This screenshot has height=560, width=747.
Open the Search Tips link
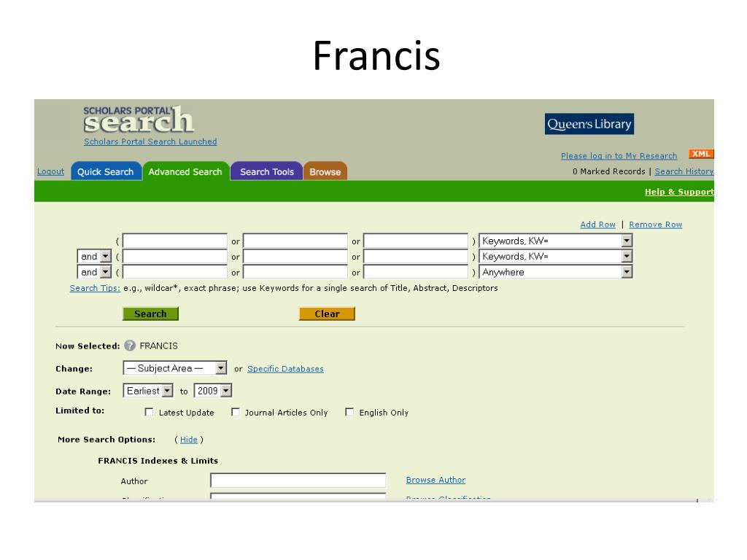(x=95, y=288)
